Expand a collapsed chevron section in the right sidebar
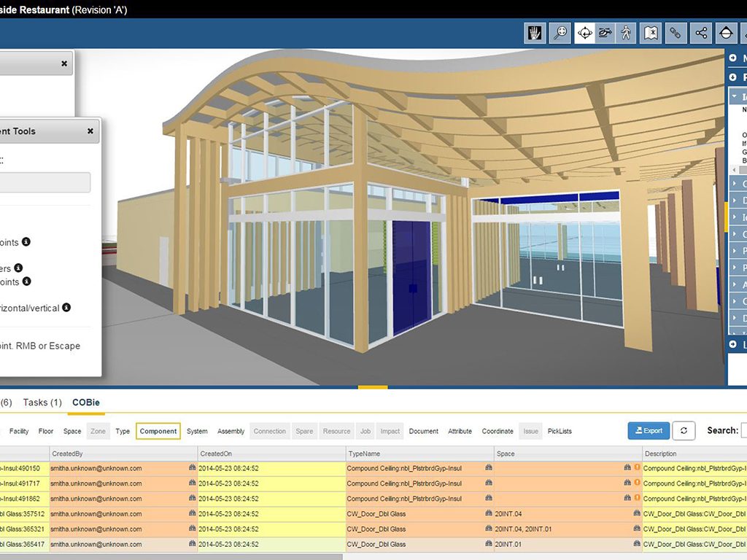 click(x=733, y=182)
